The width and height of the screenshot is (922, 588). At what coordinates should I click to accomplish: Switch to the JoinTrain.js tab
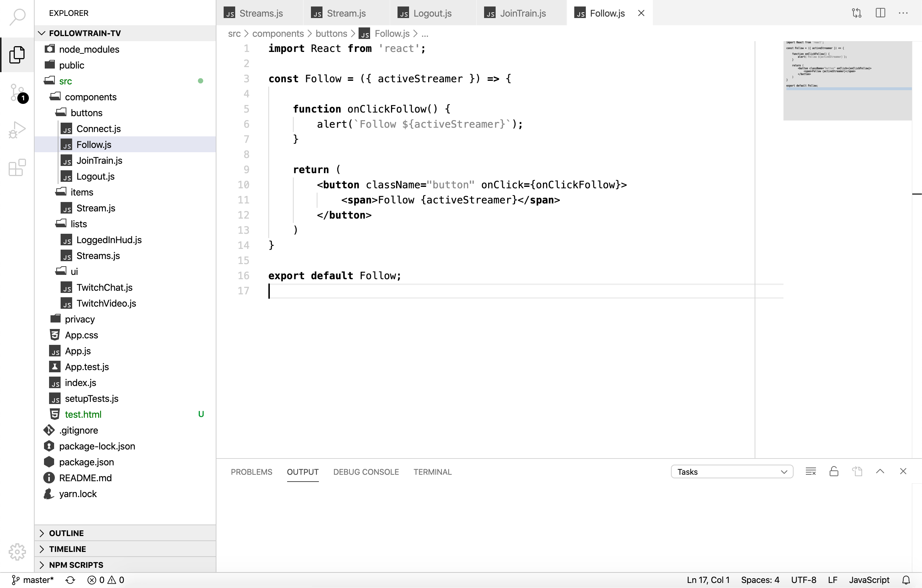(522, 13)
